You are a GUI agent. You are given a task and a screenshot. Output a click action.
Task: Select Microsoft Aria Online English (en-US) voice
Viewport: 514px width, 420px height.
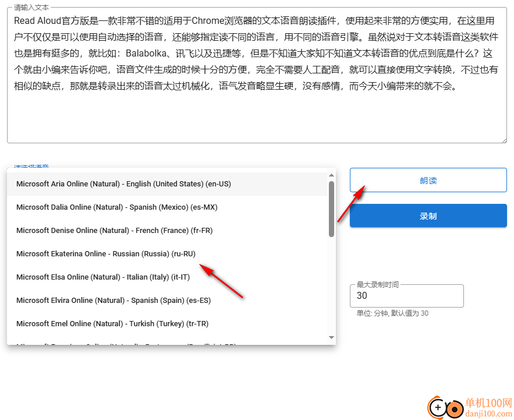[x=167, y=184]
